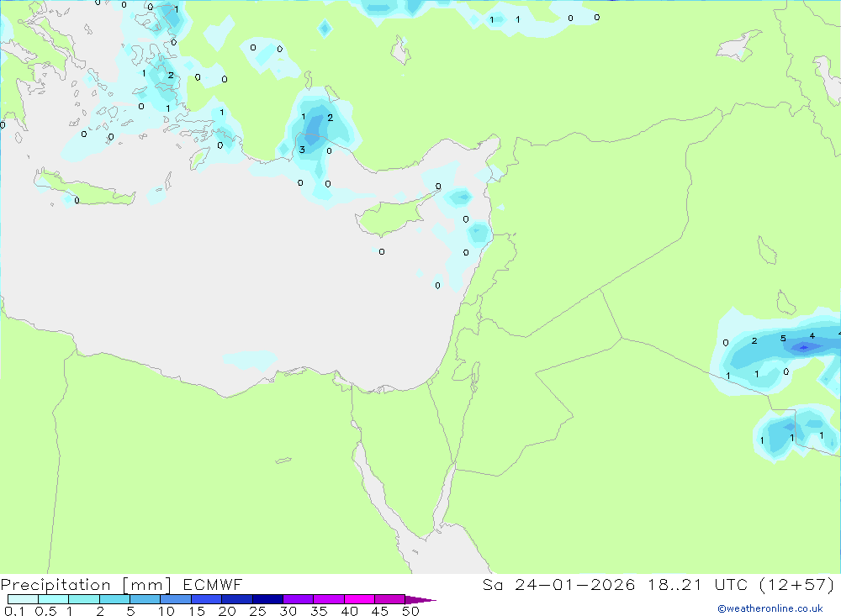This screenshot has height=616, width=841.
Task: Click the precipitation value '3' on the map
Action: (x=302, y=150)
